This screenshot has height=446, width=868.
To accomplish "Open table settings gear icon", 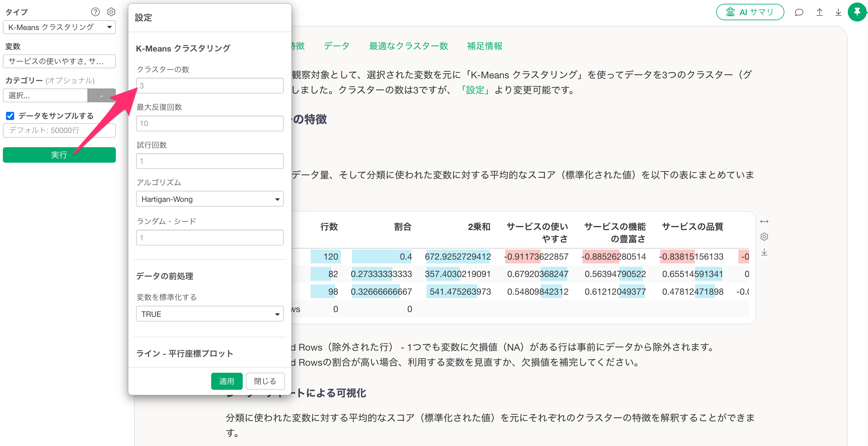I will [x=764, y=237].
